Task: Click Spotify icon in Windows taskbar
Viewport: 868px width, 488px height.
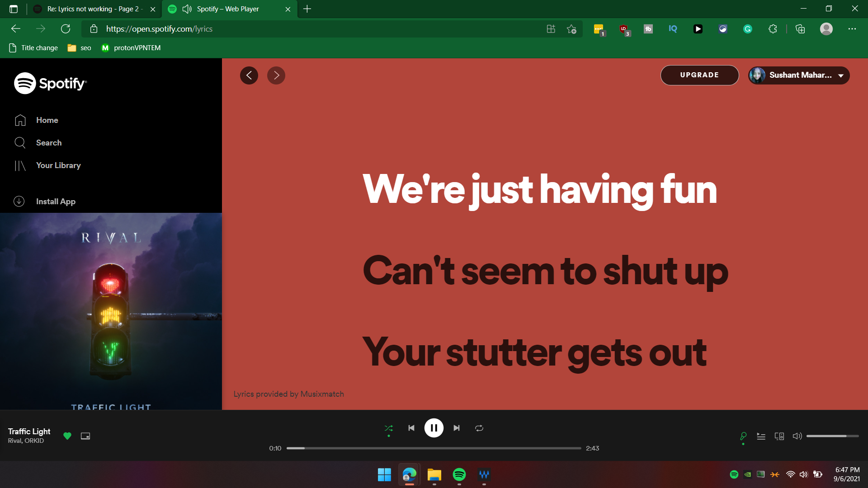Action: [459, 474]
